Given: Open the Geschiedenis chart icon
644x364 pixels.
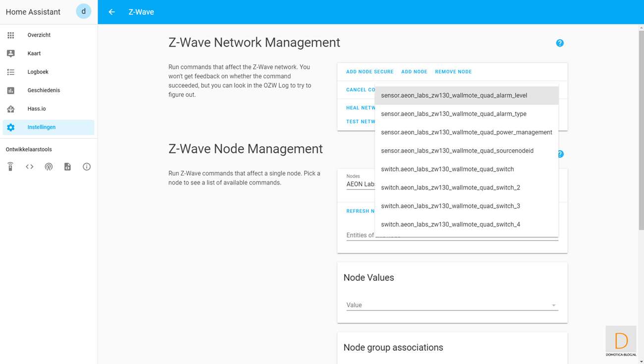Looking at the screenshot, I should click(x=11, y=90).
